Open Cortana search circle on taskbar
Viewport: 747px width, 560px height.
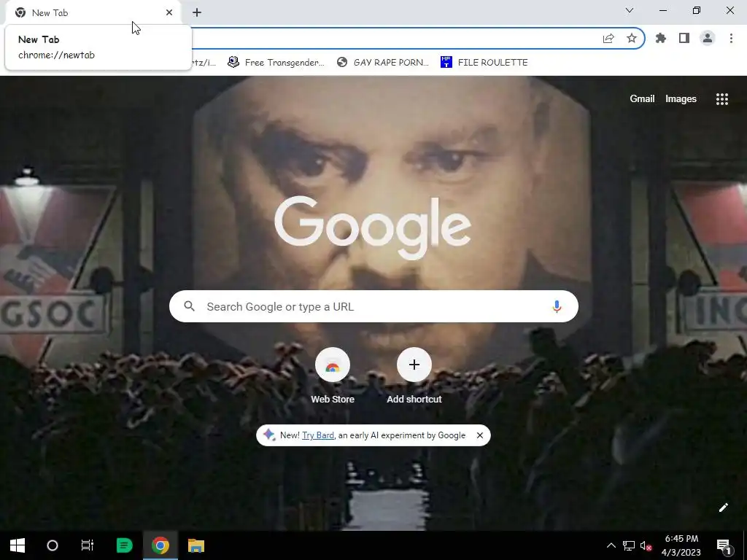click(53, 545)
